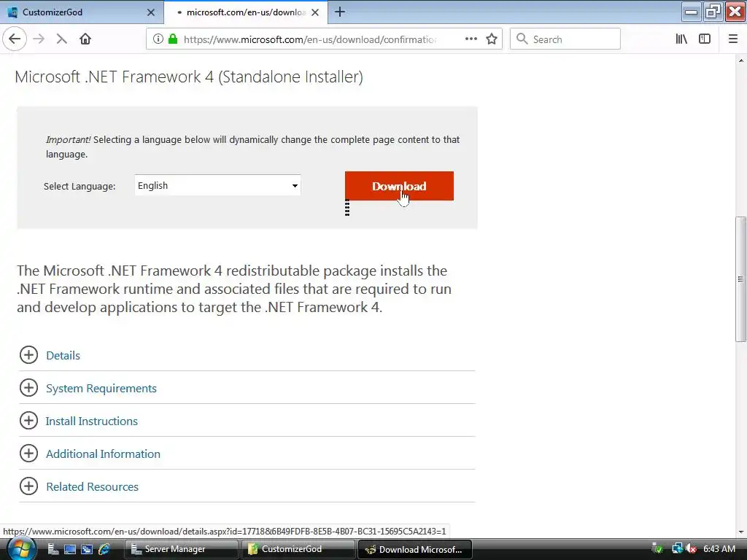
Task: Switch to CustomizerGod taskbar button
Action: pyautogui.click(x=298, y=549)
